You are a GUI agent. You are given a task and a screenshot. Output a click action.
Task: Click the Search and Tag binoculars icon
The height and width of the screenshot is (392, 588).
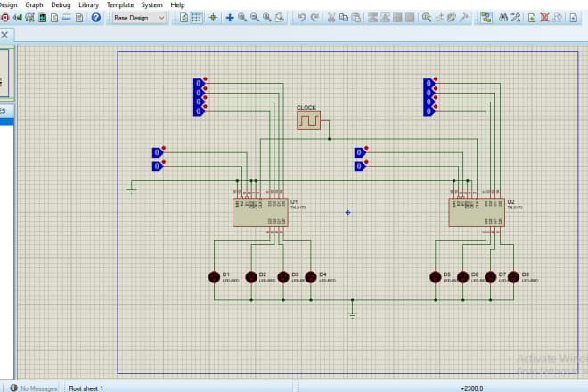tap(503, 18)
